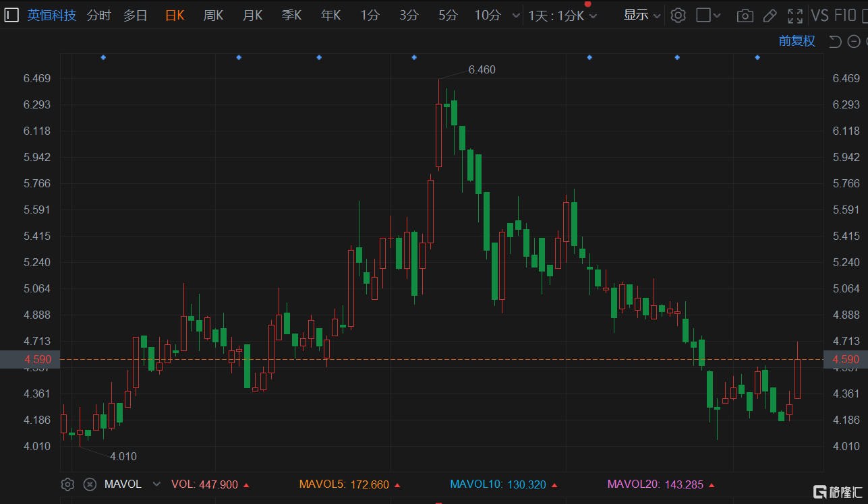Take a chart snapshot with camera icon
The height and width of the screenshot is (504, 868).
tap(745, 15)
